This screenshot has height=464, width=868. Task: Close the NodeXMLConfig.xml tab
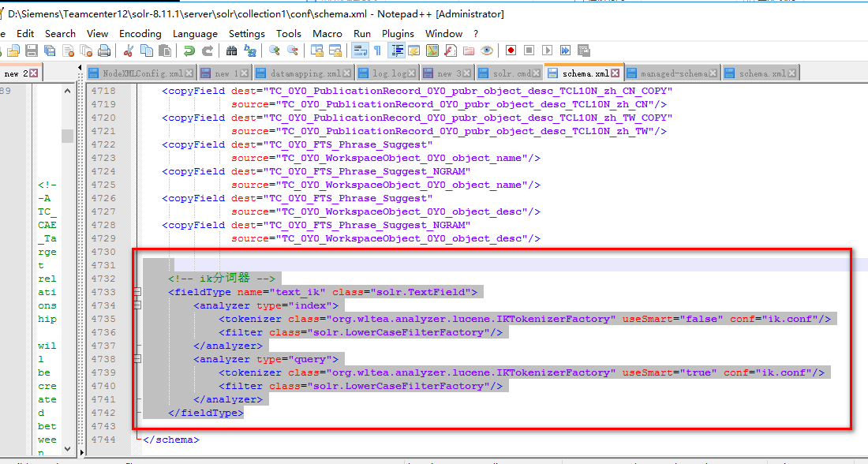click(x=189, y=73)
